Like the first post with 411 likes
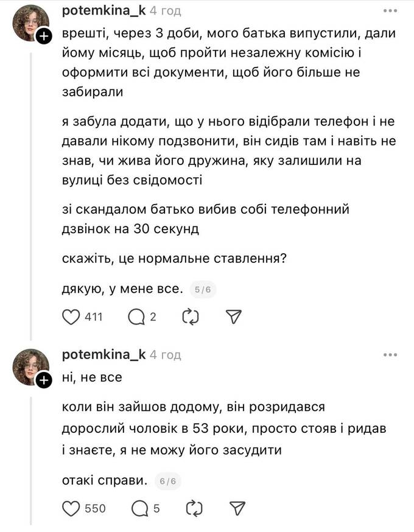Screen dimensions: 414x532 pyautogui.click(x=72, y=317)
